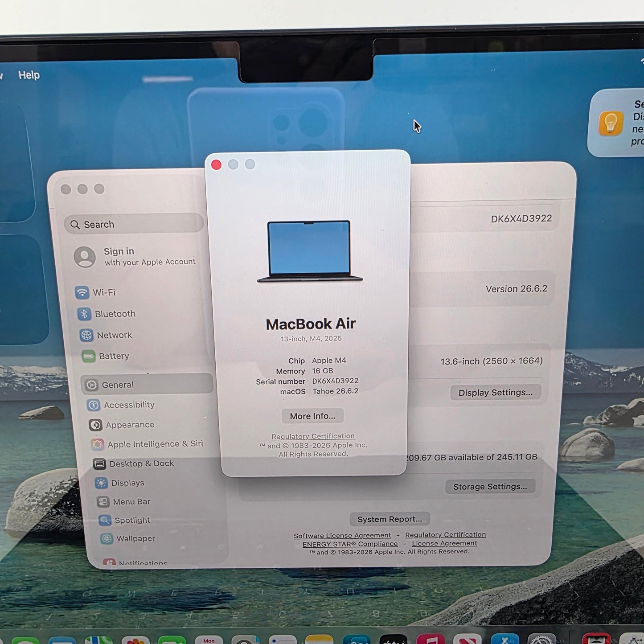Viewport: 644px width, 644px height.
Task: Click the Version 26.6.2 text
Action: (x=517, y=289)
